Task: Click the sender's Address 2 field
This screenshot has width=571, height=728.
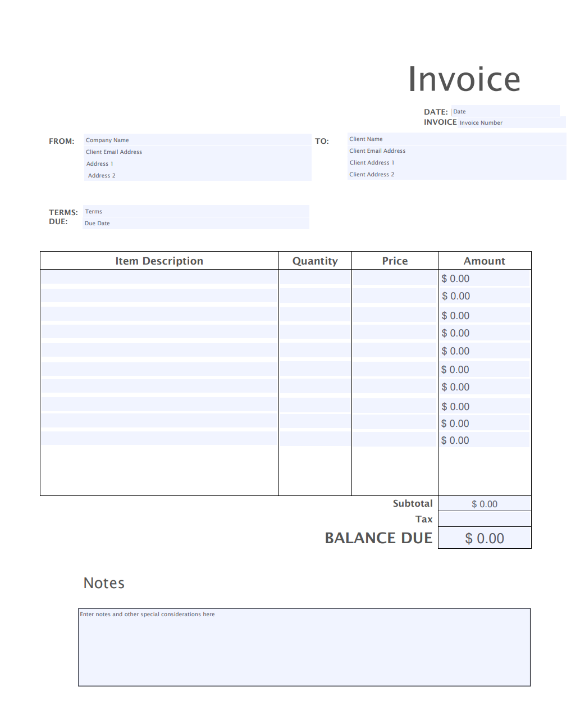Action: pos(197,175)
